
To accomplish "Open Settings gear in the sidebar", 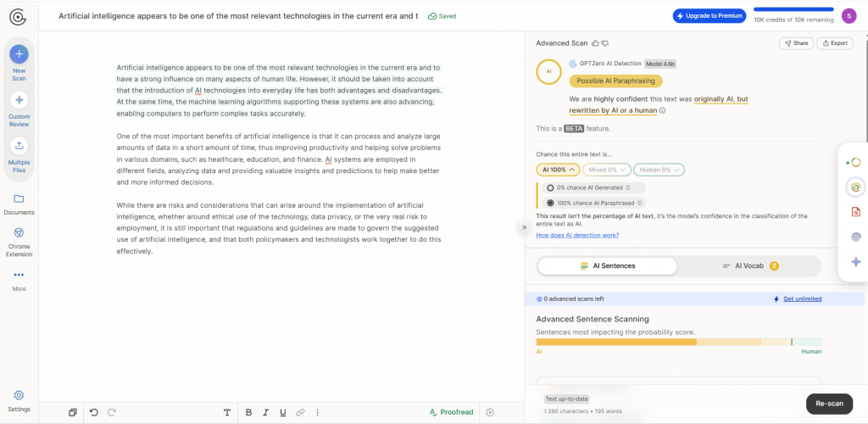I will [19, 395].
